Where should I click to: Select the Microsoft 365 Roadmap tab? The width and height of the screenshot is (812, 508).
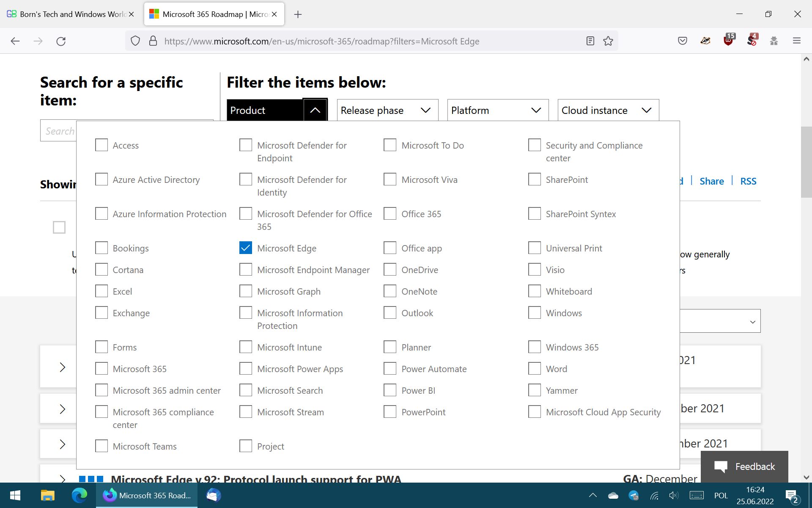point(214,14)
